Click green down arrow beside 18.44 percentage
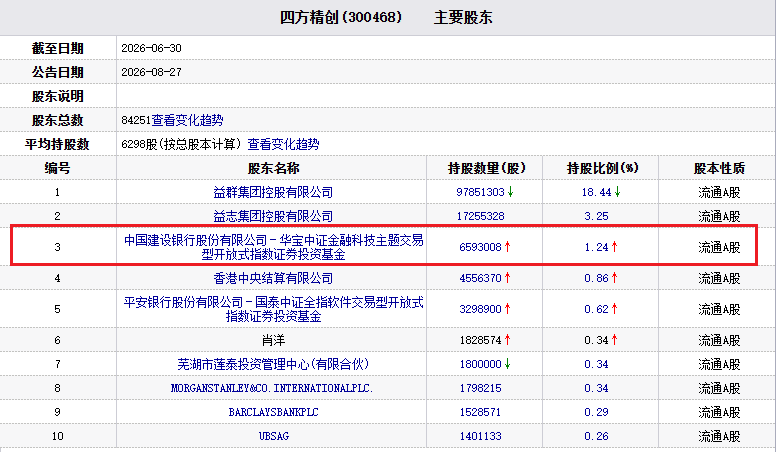778x452 pixels. tap(617, 192)
